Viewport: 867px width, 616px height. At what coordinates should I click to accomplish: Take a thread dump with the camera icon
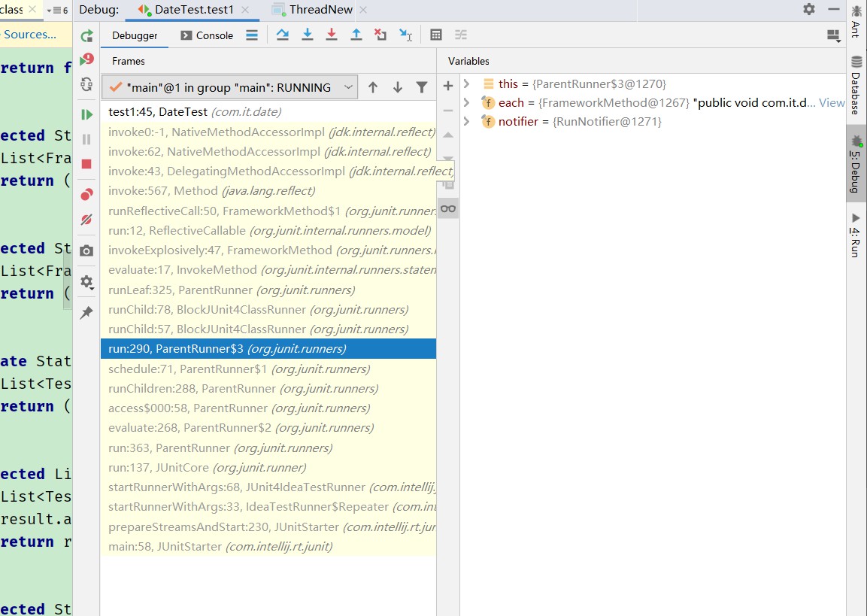(x=86, y=250)
